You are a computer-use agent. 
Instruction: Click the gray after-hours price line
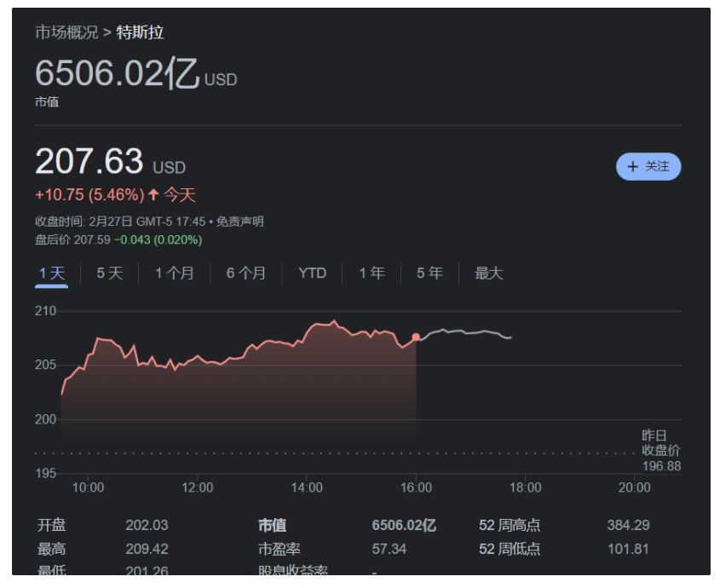(467, 332)
